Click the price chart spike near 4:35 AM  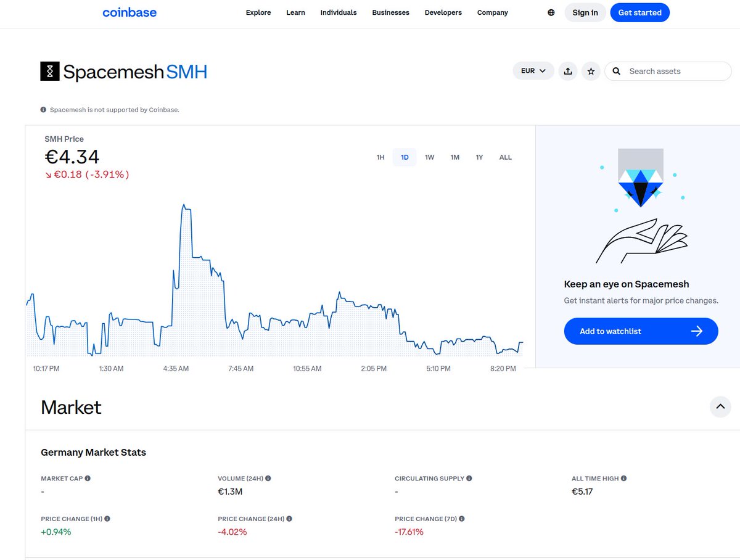[184, 206]
